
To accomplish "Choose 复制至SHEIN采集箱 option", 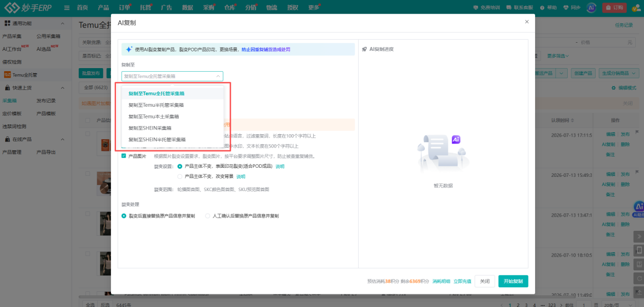I will click(172, 128).
